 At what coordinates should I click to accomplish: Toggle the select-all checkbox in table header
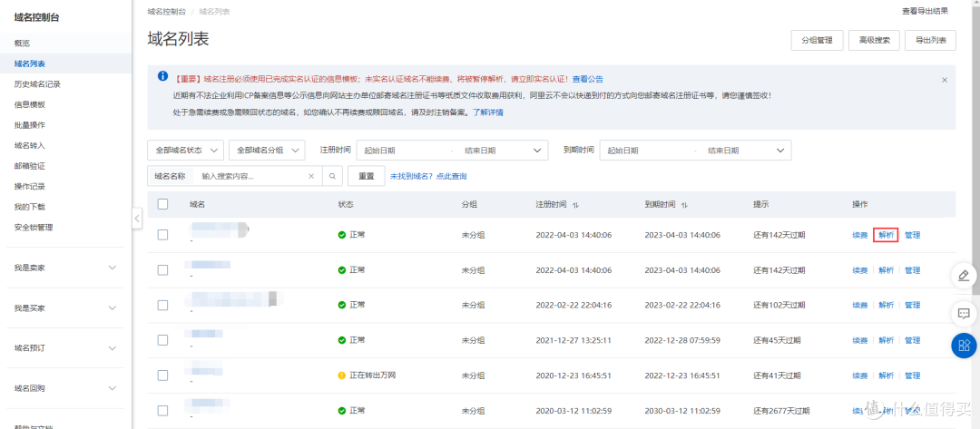click(x=162, y=203)
